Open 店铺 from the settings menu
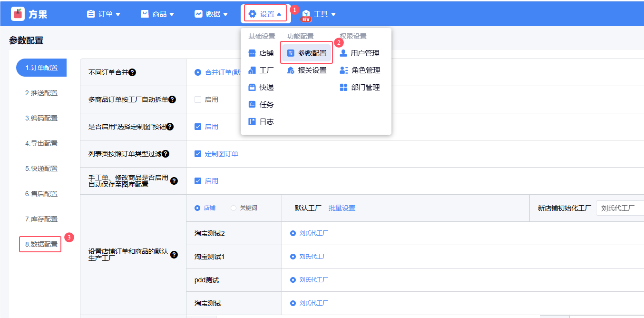Screen dimensions: 644x318 (261, 53)
